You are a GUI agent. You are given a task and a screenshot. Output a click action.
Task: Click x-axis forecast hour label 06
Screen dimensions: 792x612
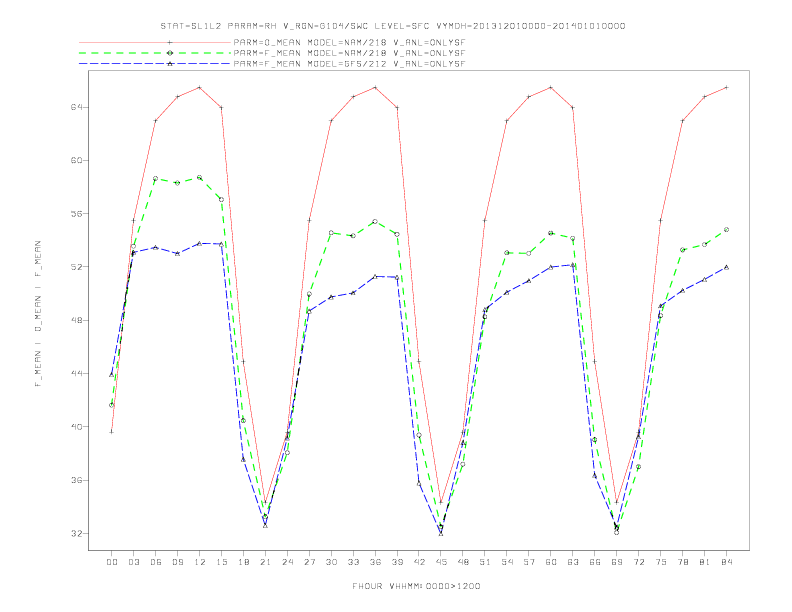click(156, 562)
